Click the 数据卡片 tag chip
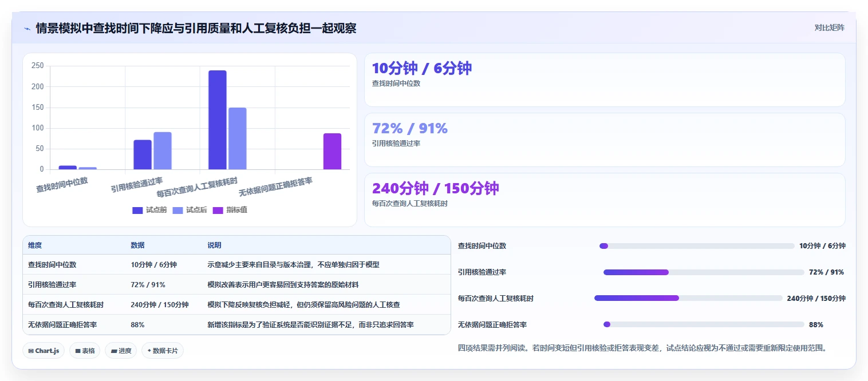This screenshot has width=868, height=381. [163, 351]
